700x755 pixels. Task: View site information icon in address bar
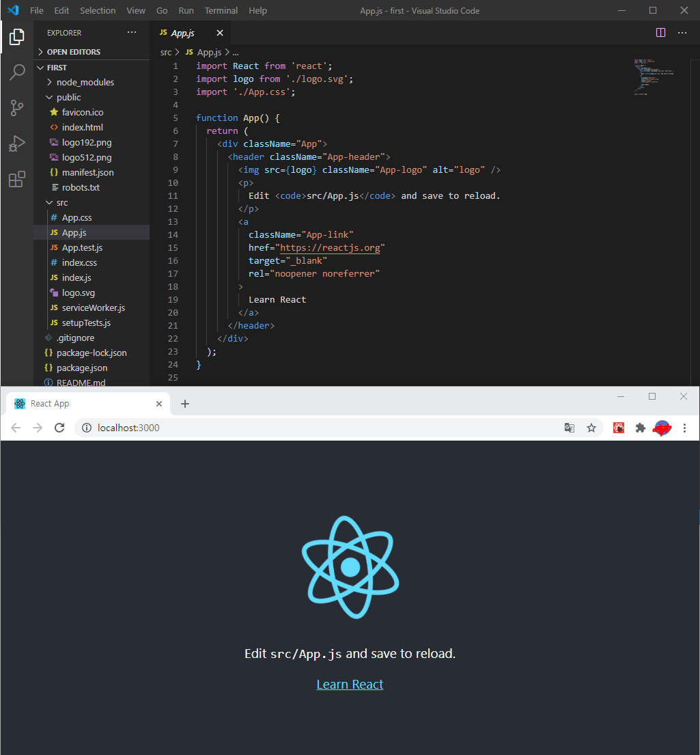click(x=87, y=428)
